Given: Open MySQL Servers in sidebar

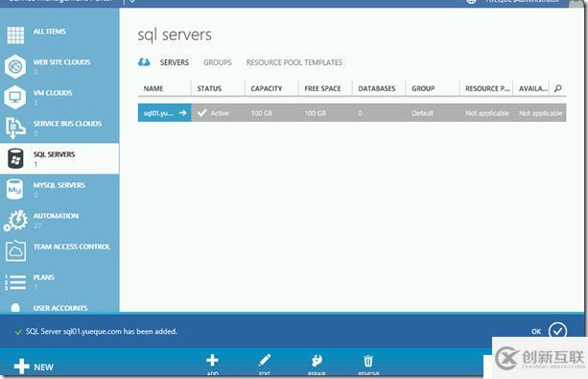Looking at the screenshot, I should [x=59, y=185].
